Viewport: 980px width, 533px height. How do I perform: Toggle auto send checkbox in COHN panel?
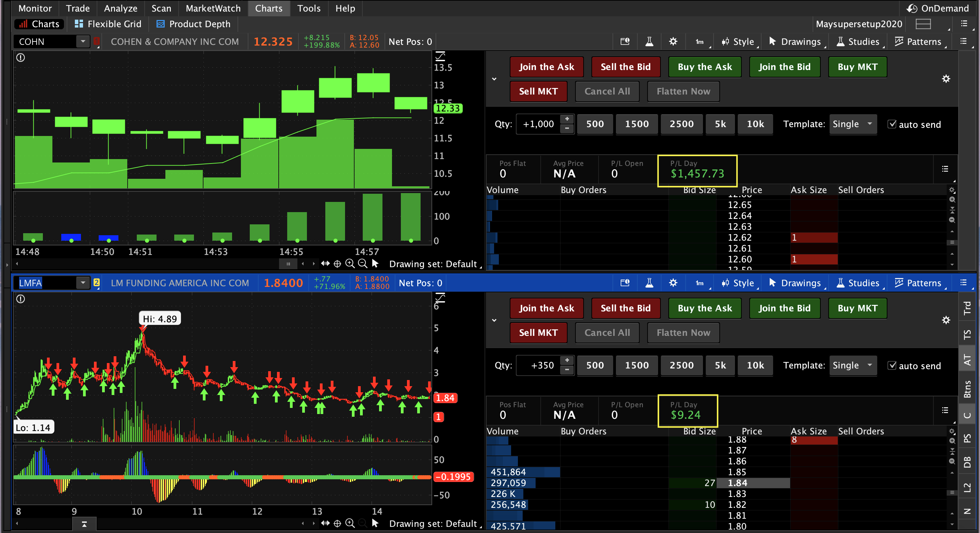click(x=892, y=124)
